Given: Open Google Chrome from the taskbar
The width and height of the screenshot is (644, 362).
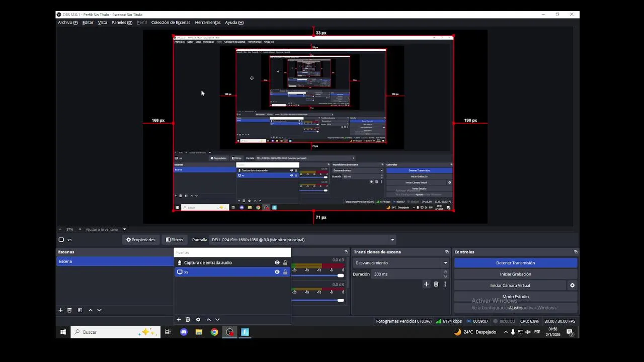Looking at the screenshot, I should 214,332.
